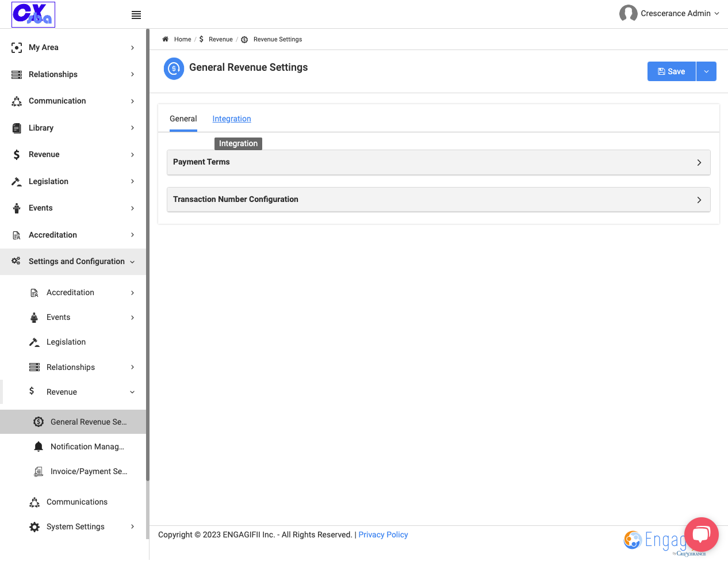
Task: Expand top-level Accreditation chevron
Action: coord(132,235)
